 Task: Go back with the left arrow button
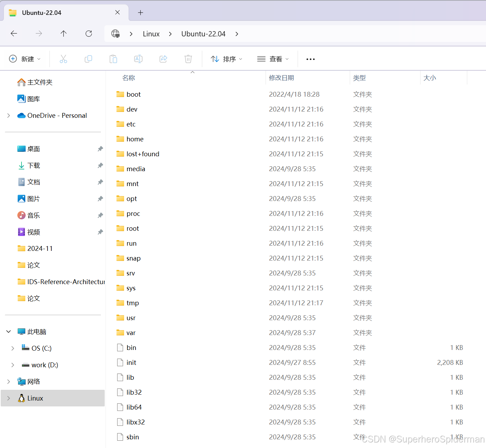[x=14, y=34]
